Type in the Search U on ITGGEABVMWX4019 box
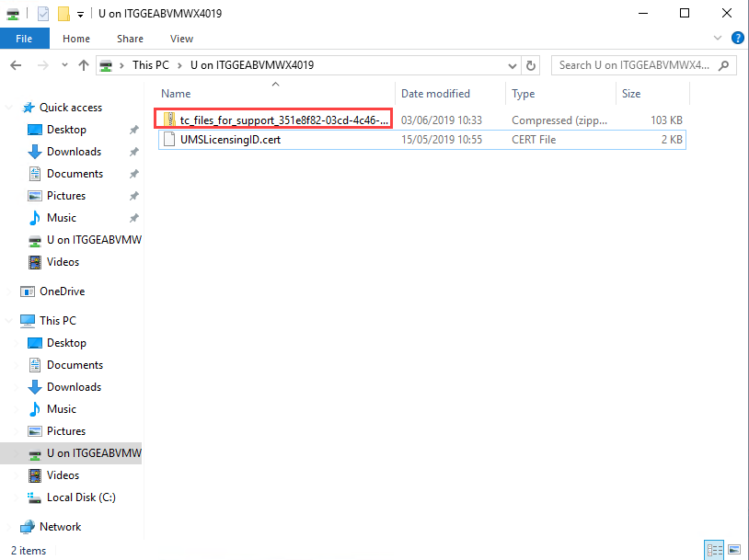This screenshot has height=560, width=749. (635, 65)
